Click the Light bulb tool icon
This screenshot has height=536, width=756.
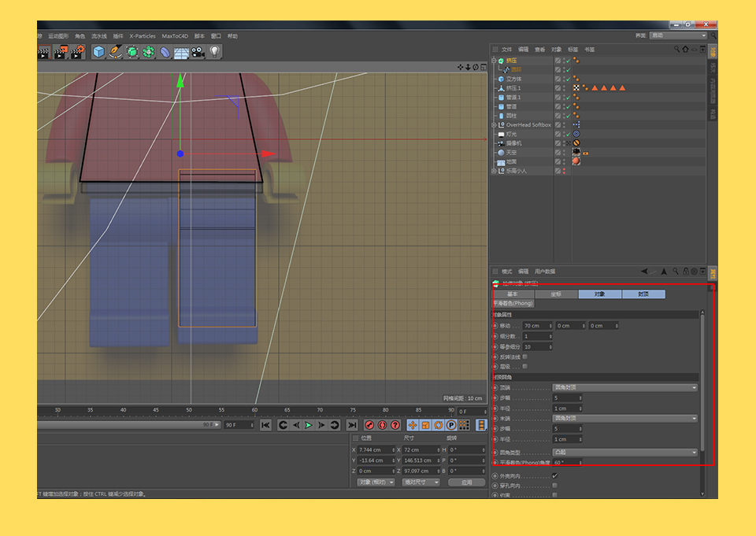point(214,52)
